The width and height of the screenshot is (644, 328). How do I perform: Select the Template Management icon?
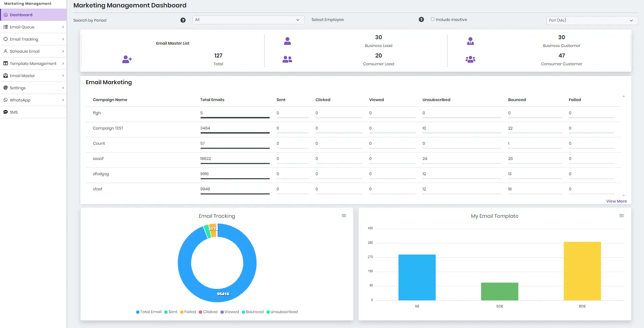pyautogui.click(x=5, y=63)
